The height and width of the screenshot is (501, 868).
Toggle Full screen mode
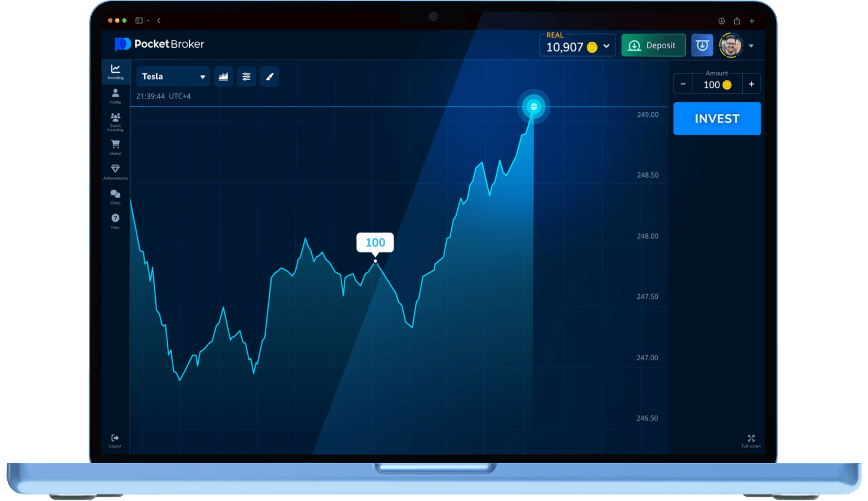tap(751, 440)
